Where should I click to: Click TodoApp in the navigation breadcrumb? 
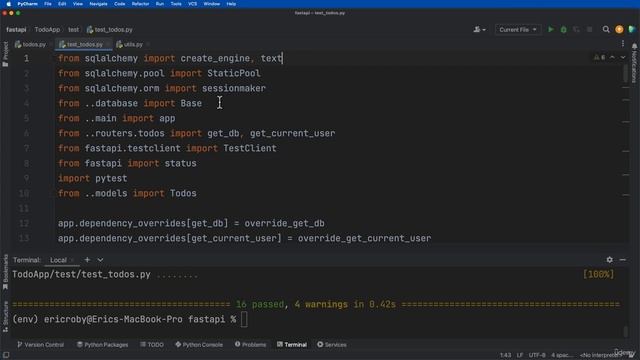click(47, 29)
